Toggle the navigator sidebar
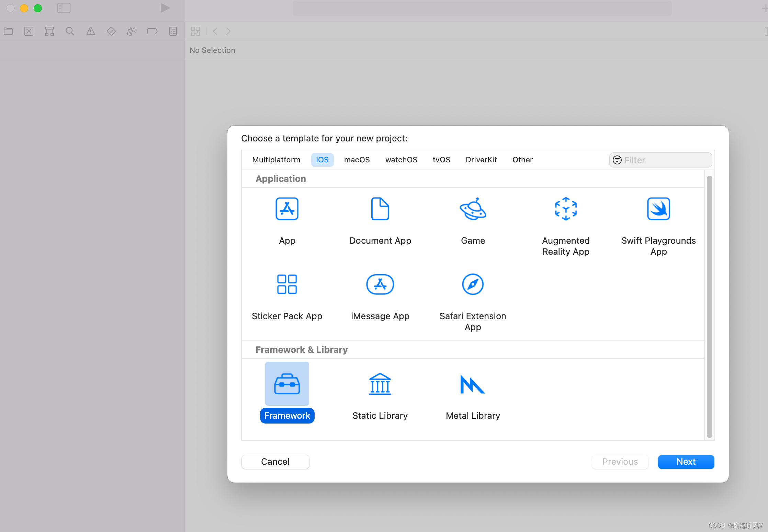Viewport: 768px width, 532px height. click(64, 8)
